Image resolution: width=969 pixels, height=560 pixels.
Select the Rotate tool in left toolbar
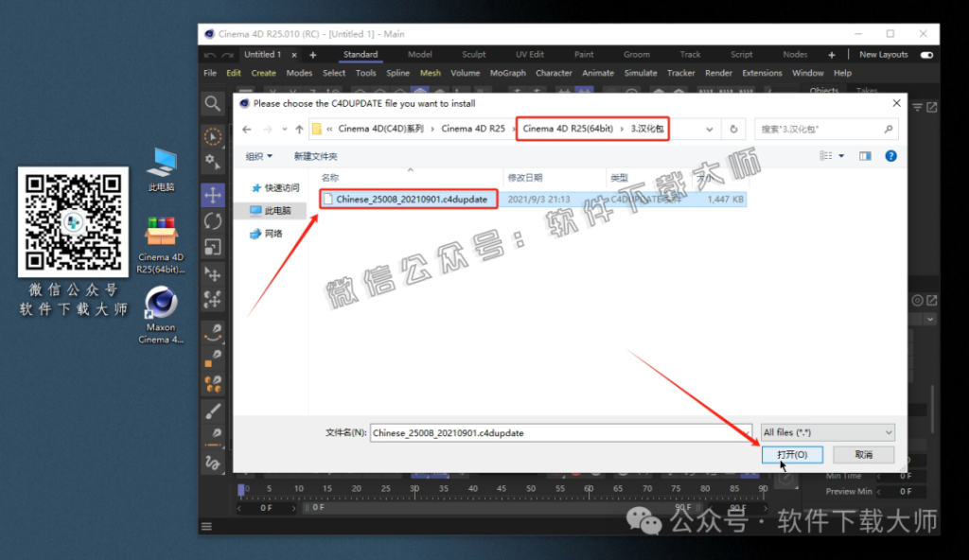213,221
